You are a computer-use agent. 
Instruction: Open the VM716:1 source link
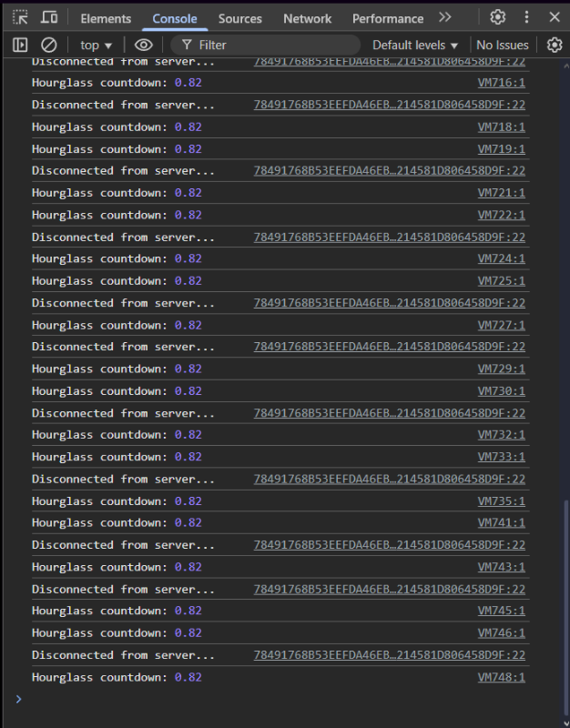click(x=501, y=83)
